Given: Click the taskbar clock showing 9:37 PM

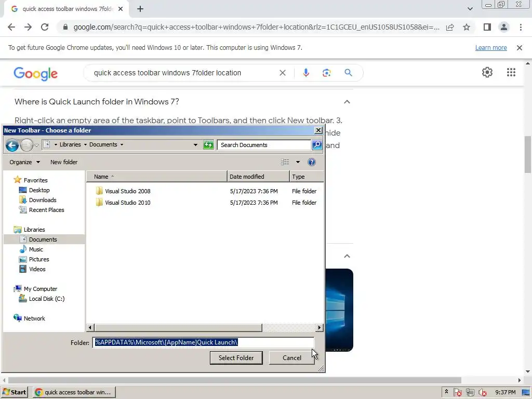Looking at the screenshot, I should [x=505, y=392].
